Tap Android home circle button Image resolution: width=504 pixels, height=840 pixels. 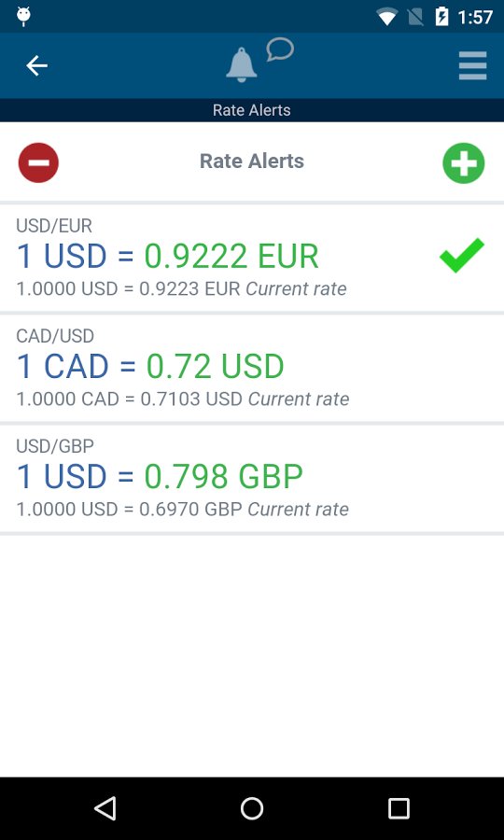pyautogui.click(x=252, y=808)
